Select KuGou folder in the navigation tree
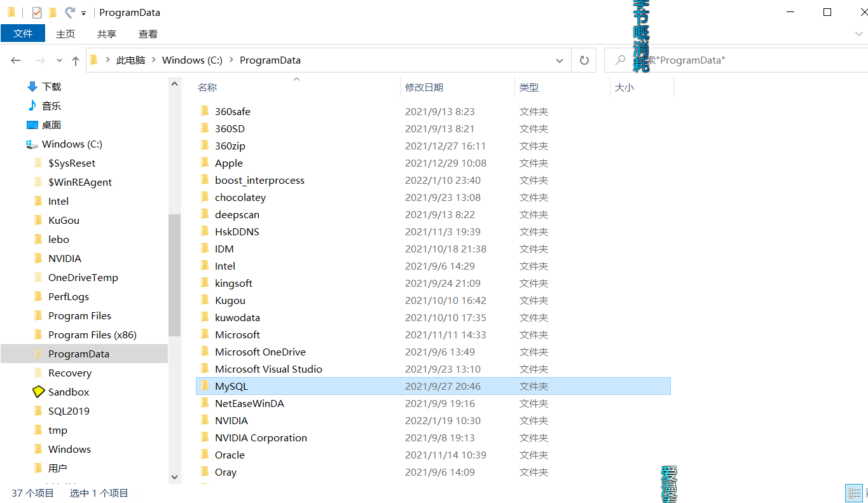This screenshot has height=503, width=868. [x=64, y=220]
